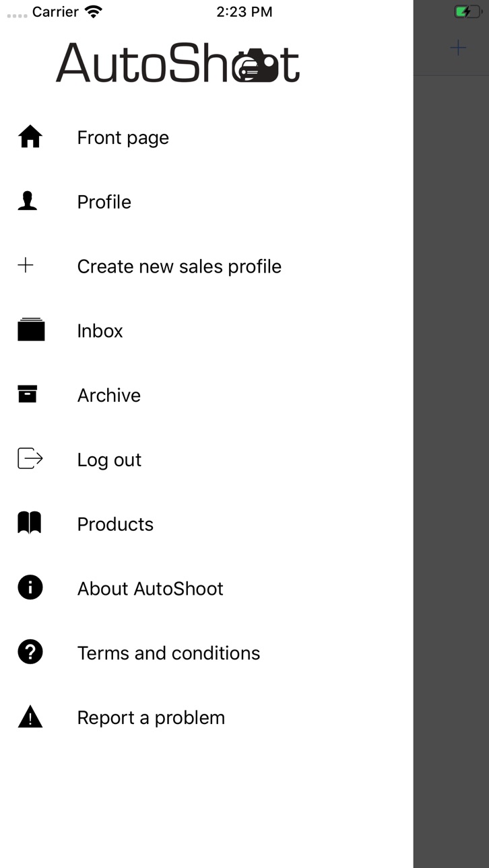The image size is (489, 868).
Task: Select Create new sales profile
Action: pos(207,266)
